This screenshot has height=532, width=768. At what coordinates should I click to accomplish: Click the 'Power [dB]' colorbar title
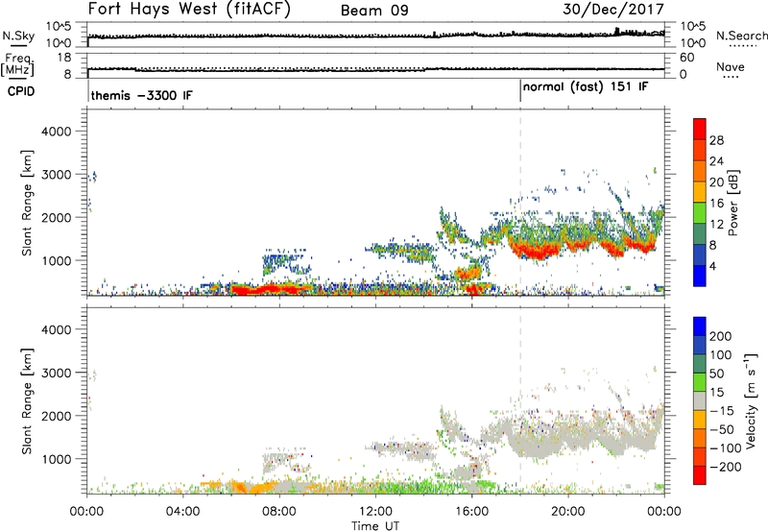[733, 203]
